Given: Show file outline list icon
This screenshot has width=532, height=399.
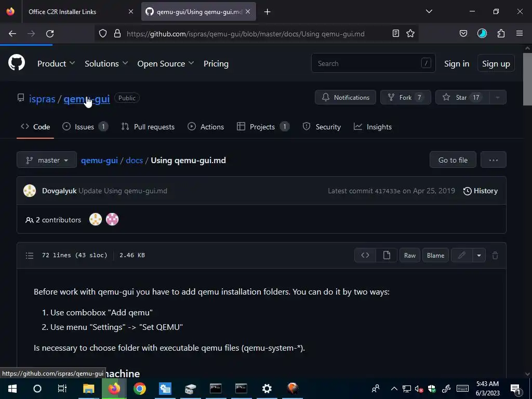Looking at the screenshot, I should pos(30,256).
